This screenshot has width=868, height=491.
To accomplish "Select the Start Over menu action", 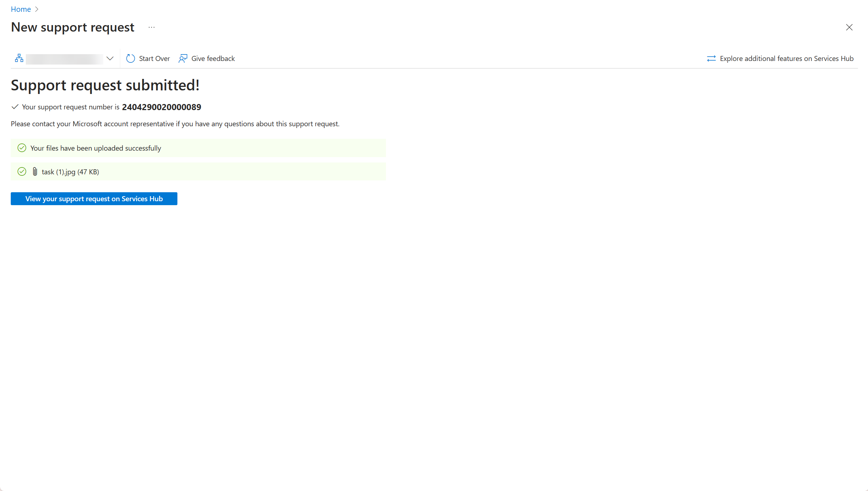I will point(147,58).
